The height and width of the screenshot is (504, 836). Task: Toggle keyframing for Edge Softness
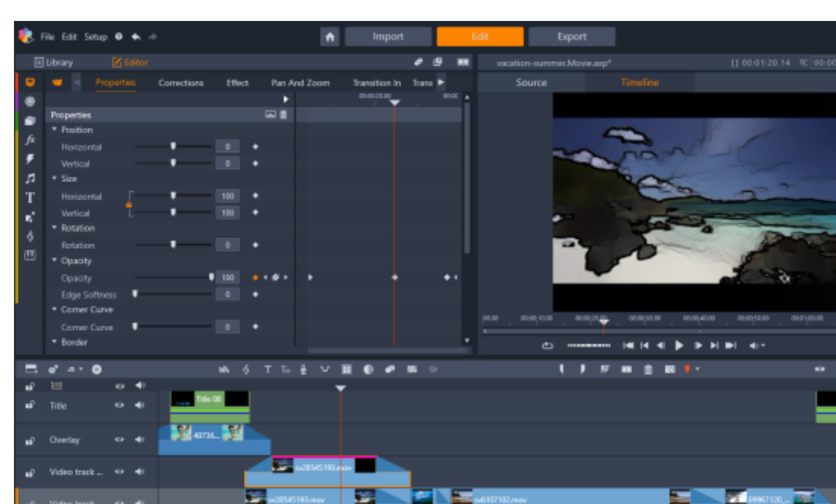255,295
